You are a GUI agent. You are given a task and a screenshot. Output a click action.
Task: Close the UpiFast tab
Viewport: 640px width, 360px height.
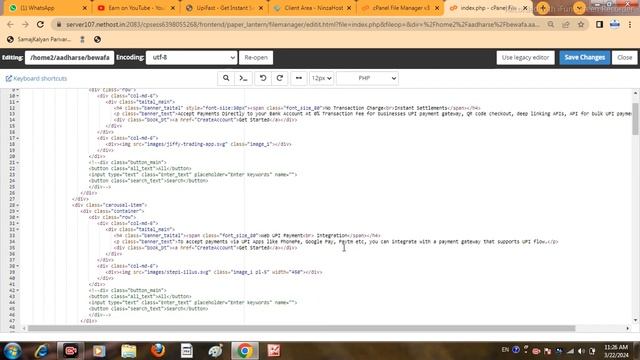point(261,8)
